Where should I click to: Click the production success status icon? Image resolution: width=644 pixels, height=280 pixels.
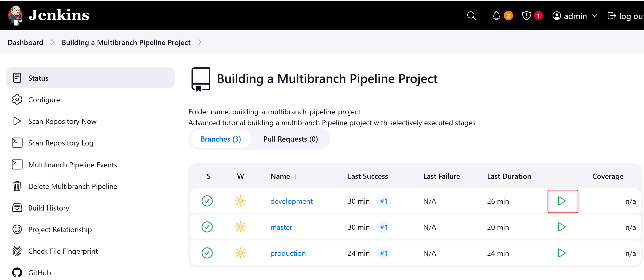click(207, 253)
